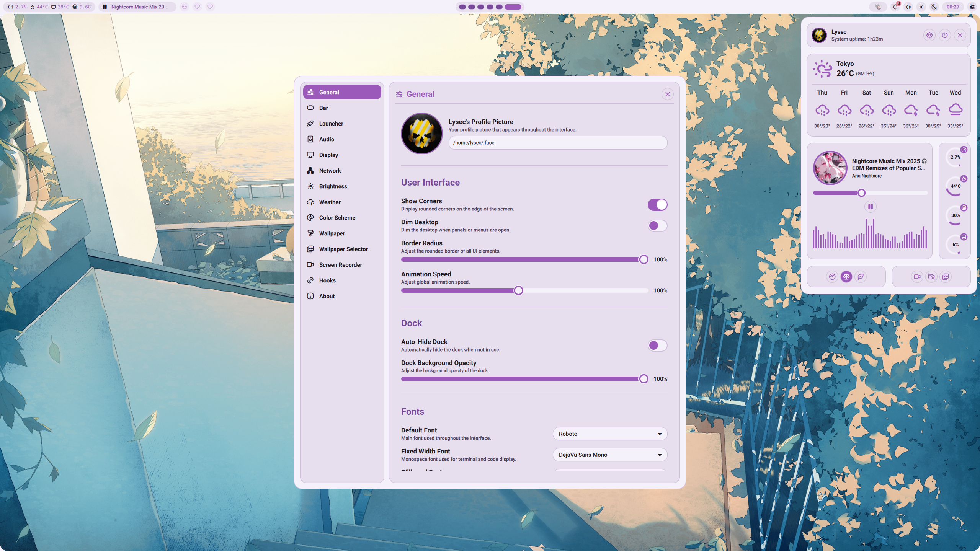
Task: Select the performance power profile gauge icon
Action: coord(832,276)
